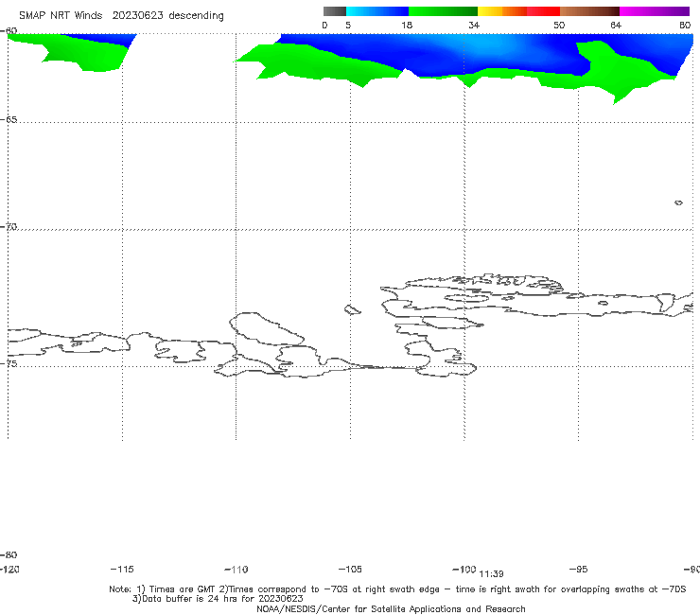Click the oval island outline near -110 longitude
This screenshot has width=700, height=615.
(267, 329)
